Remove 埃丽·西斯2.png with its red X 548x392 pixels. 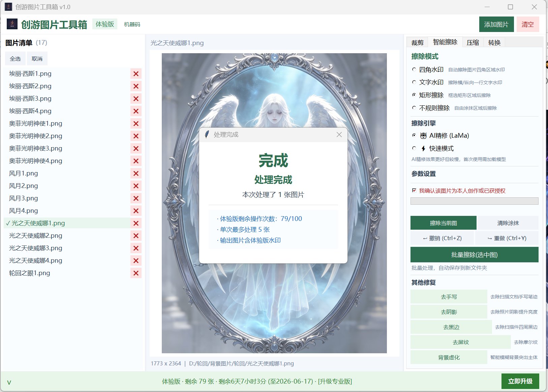pos(136,86)
